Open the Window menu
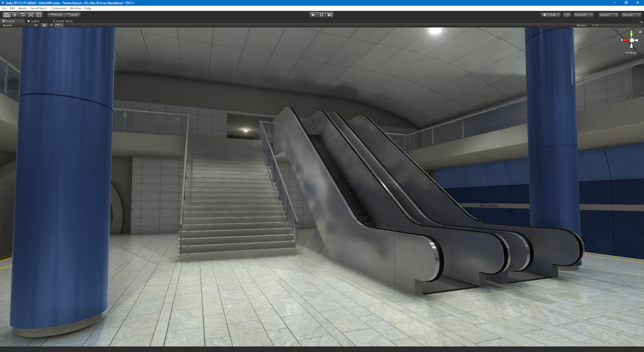 (x=75, y=8)
